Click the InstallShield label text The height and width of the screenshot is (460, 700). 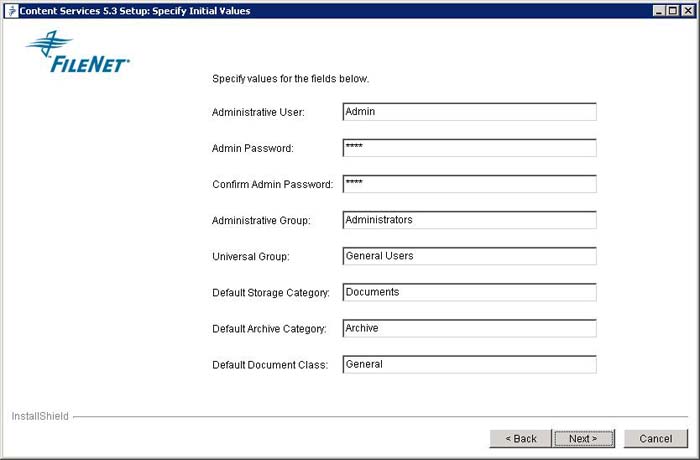coord(40,416)
